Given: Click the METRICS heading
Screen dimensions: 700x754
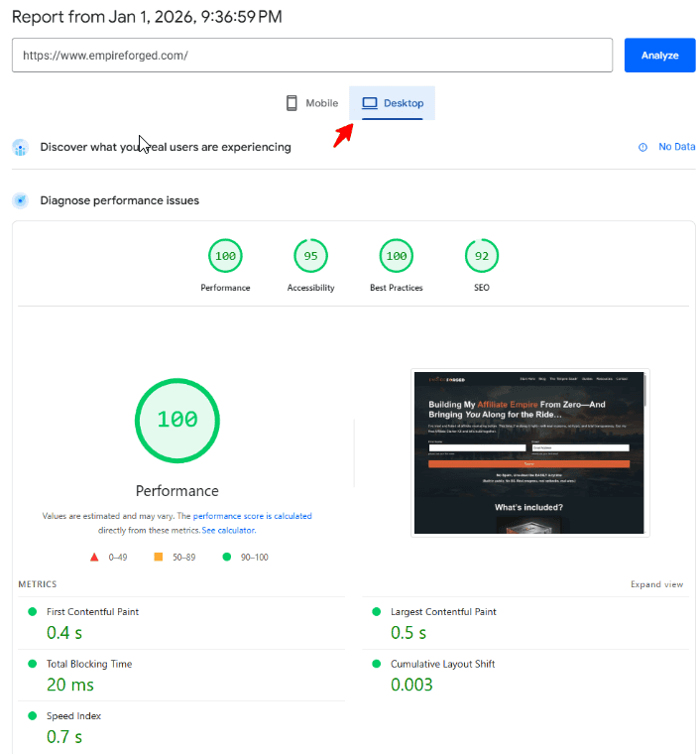Looking at the screenshot, I should tap(38, 584).
